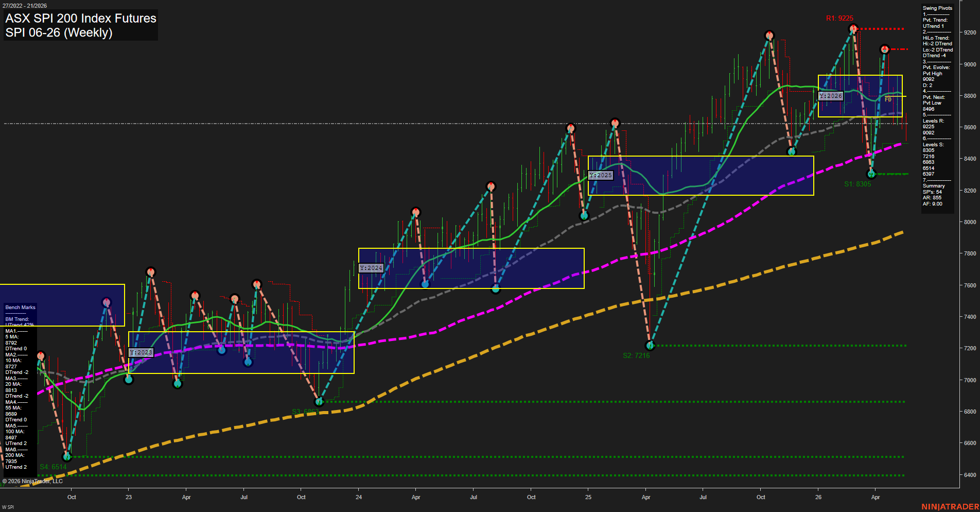Click the 10 MA: entry in Bench Marks
Image resolution: width=980 pixels, height=512 pixels.
tap(13, 361)
